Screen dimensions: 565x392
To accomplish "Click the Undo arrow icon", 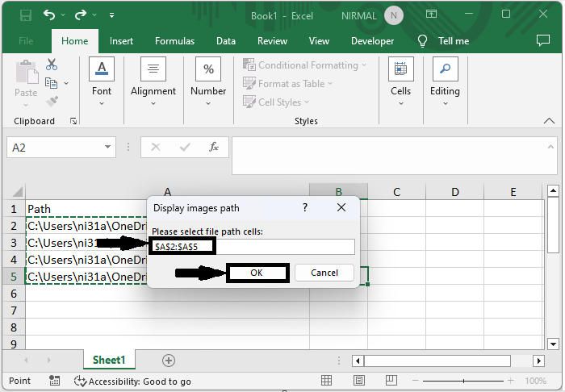I will pos(49,15).
